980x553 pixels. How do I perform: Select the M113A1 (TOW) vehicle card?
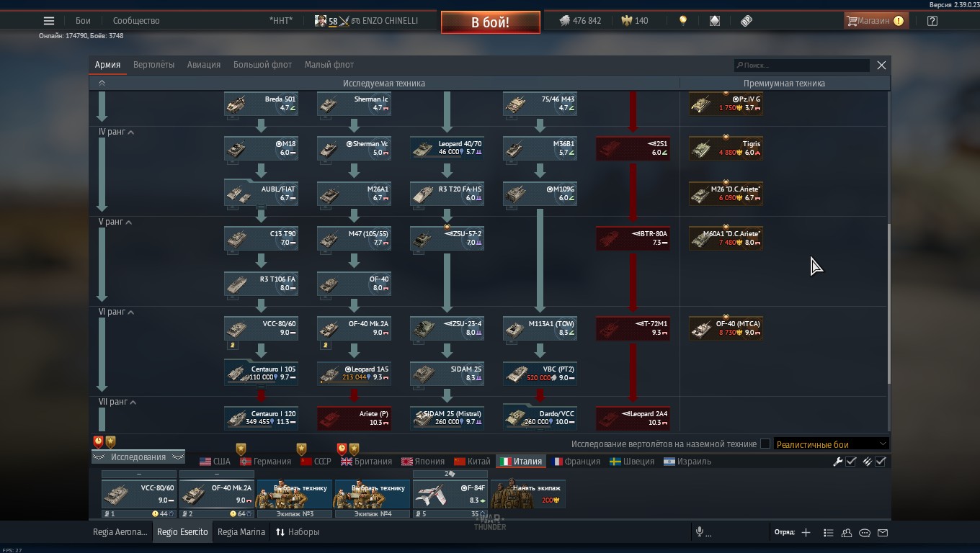[540, 328]
